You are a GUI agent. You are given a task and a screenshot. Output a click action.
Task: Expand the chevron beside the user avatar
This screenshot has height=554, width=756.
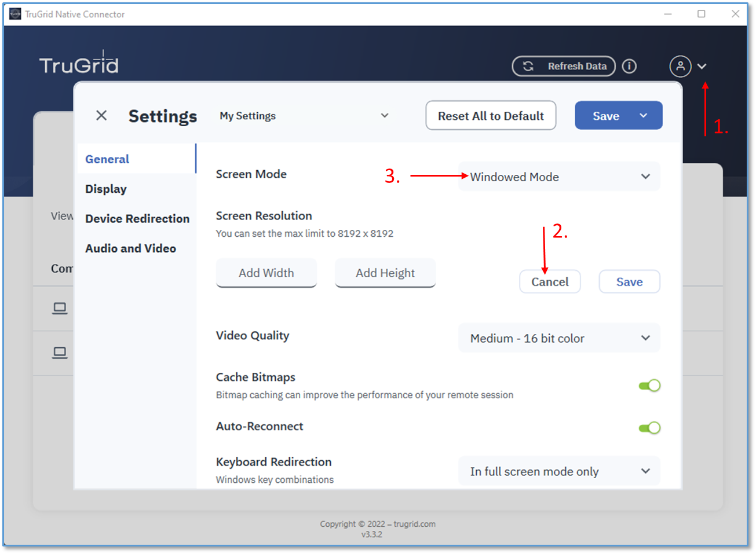click(x=702, y=67)
